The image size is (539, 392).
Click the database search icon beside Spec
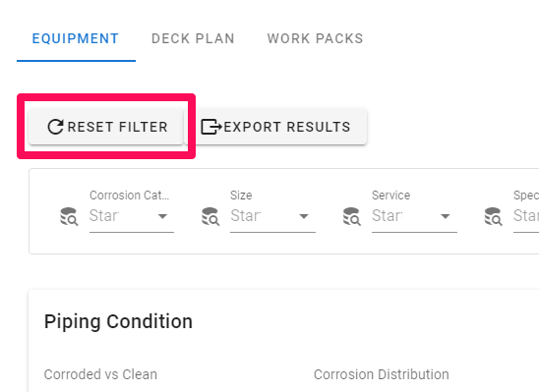coord(494,216)
